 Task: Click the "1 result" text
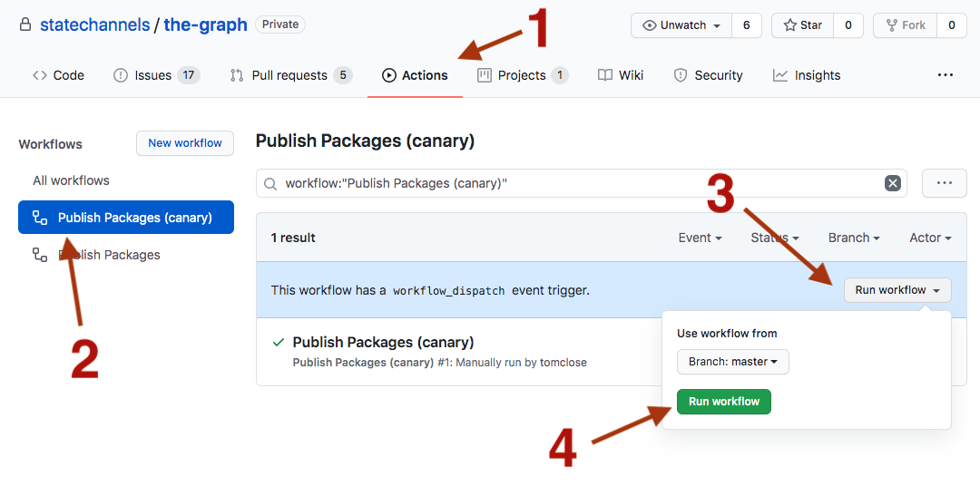[x=293, y=238]
